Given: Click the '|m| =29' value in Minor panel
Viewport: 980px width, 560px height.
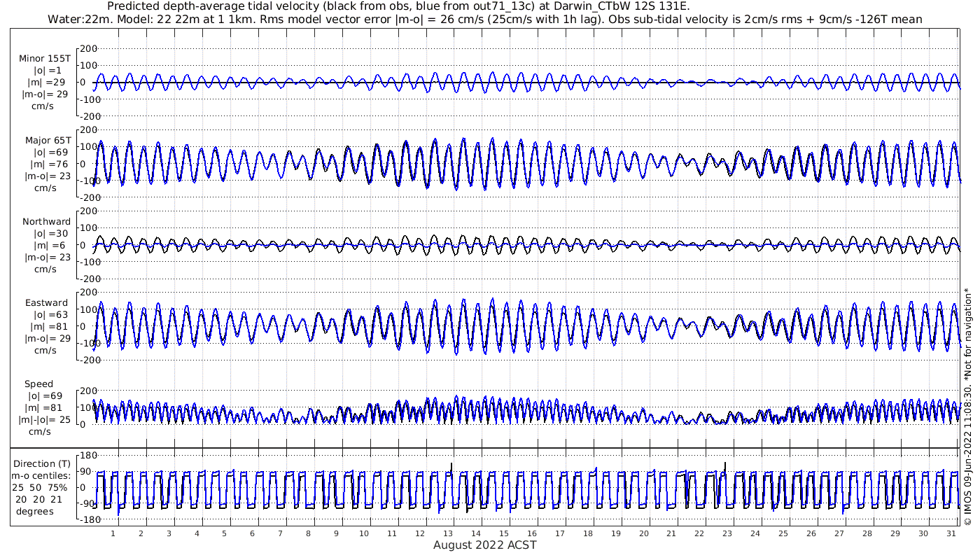Looking at the screenshot, I should tap(45, 82).
